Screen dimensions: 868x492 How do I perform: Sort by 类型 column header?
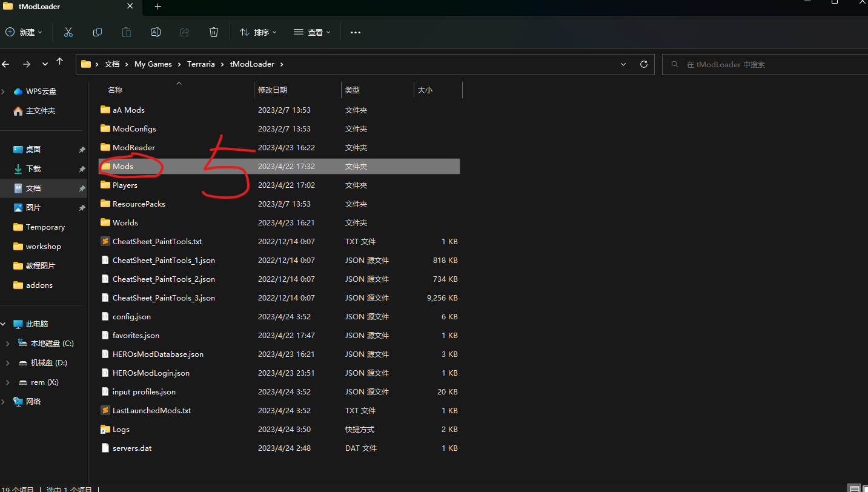pyautogui.click(x=377, y=90)
